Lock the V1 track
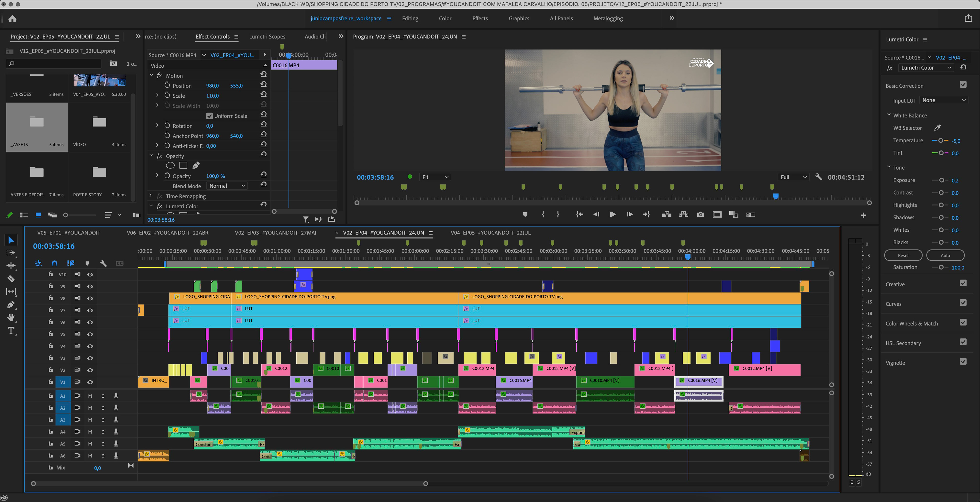The image size is (980, 502). 51,381
